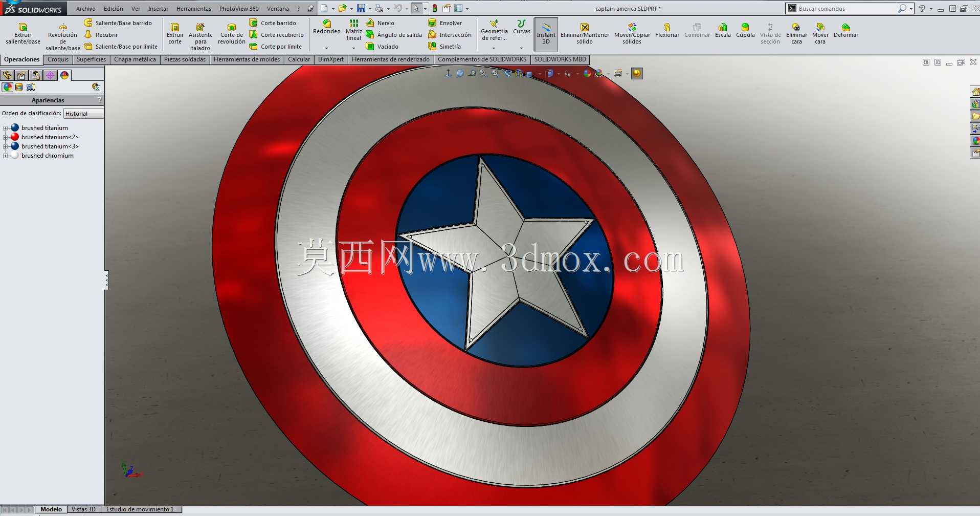Viewport: 980px width, 516px height.
Task: Open the Archivo menu
Action: [85, 9]
